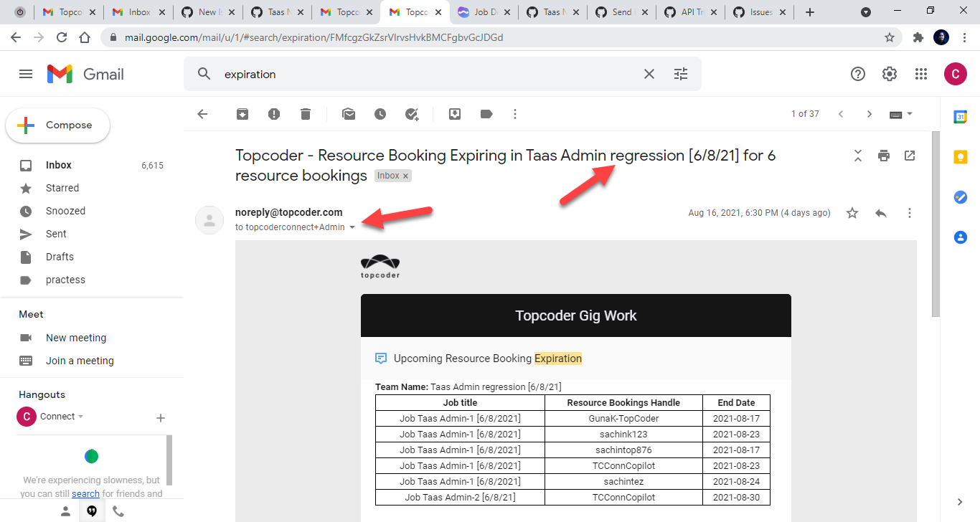The height and width of the screenshot is (522, 980).
Task: Show advanced search options
Action: coord(681,74)
